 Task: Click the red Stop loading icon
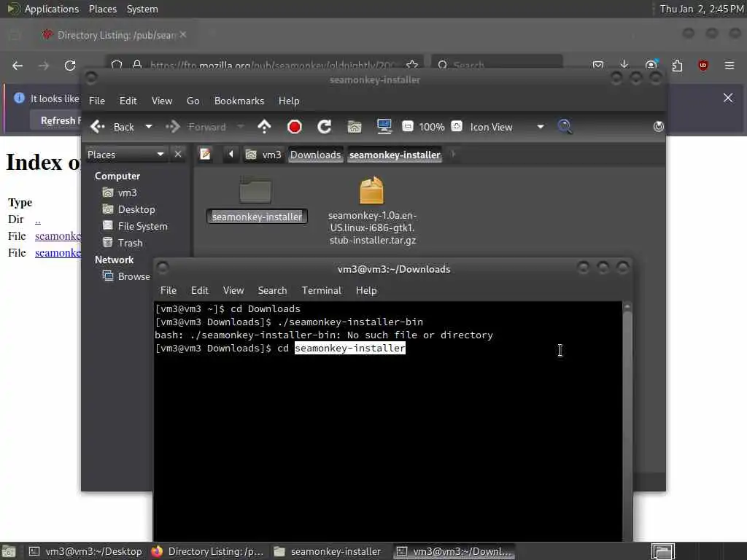point(295,127)
